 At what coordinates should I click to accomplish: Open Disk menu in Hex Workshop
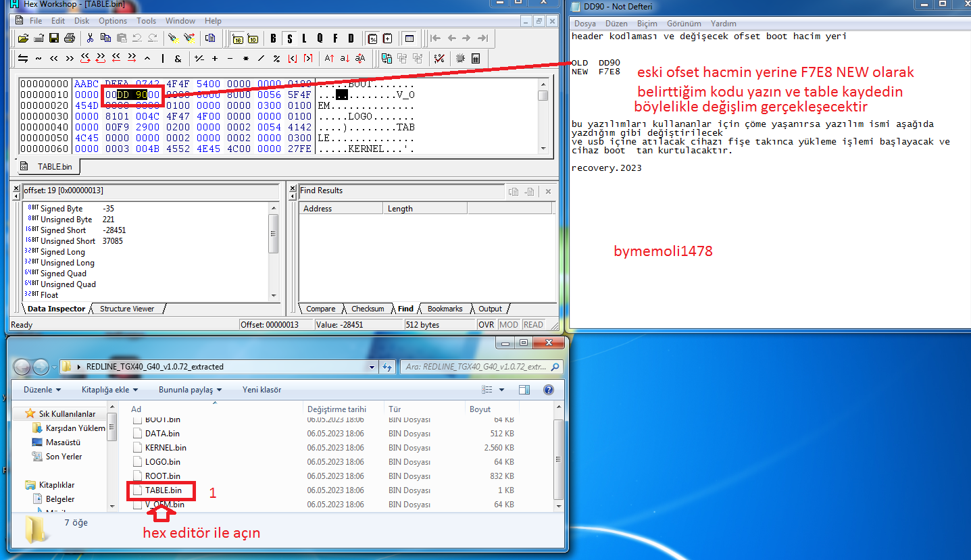82,21
